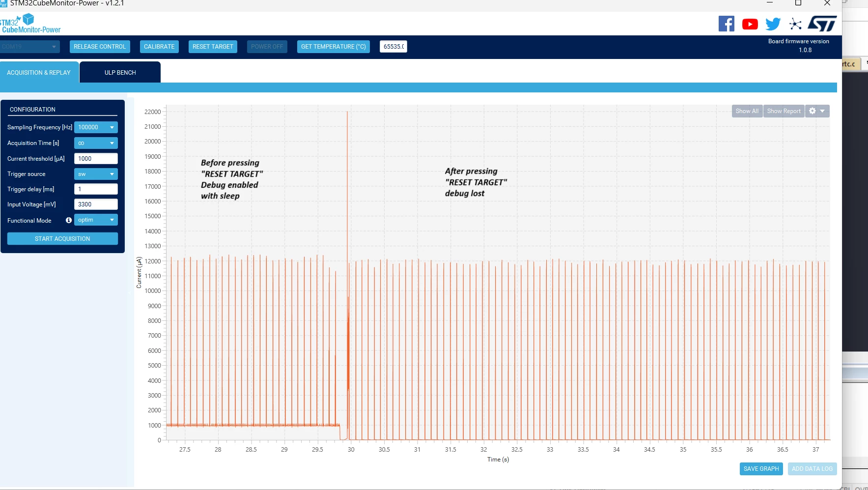Click the ST logo icon

(x=822, y=24)
